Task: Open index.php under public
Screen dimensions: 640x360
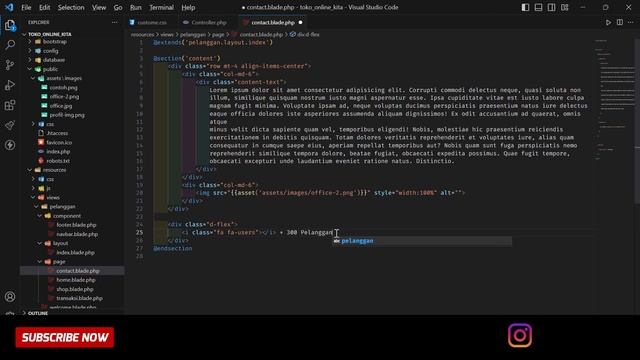Action: pos(58,152)
